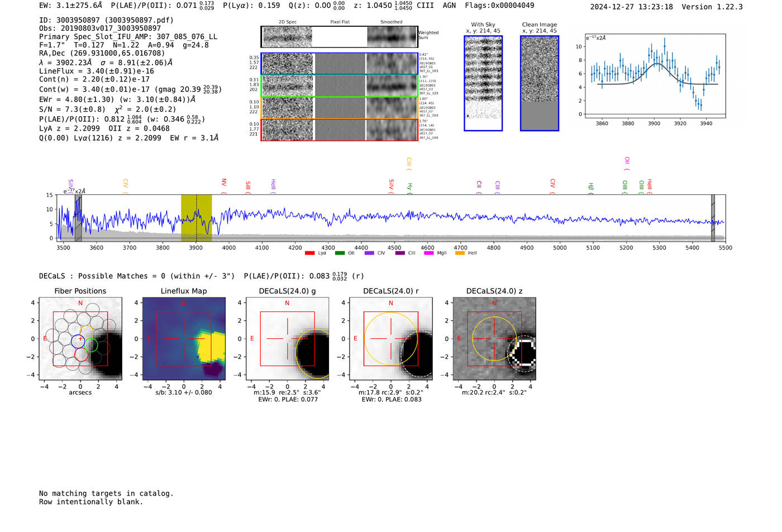Click the orange CIV marker near 3700
The width and height of the screenshot is (782, 532).
(x=125, y=186)
